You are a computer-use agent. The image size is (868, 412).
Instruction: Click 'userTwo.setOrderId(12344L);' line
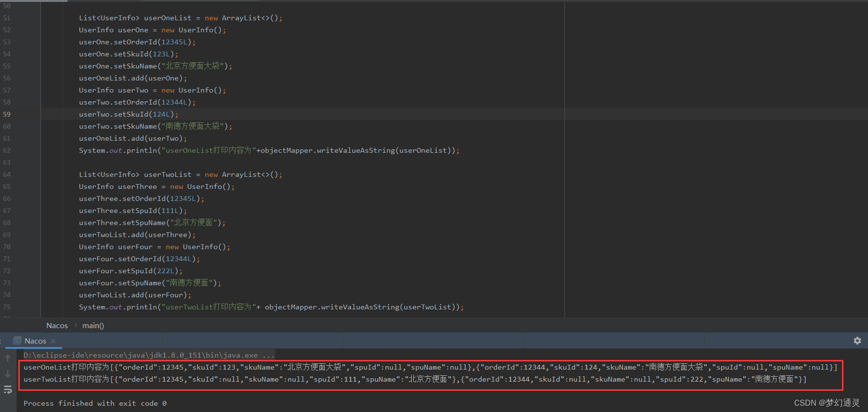(x=137, y=102)
